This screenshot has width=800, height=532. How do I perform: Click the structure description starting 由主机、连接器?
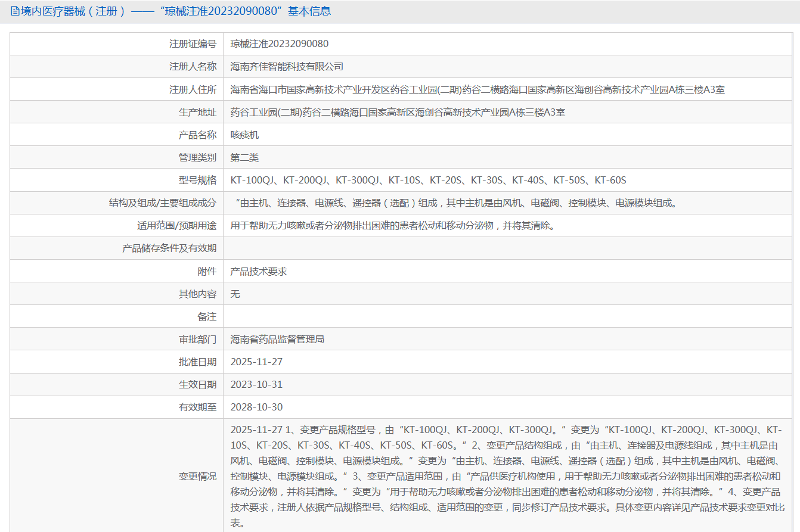(x=456, y=203)
